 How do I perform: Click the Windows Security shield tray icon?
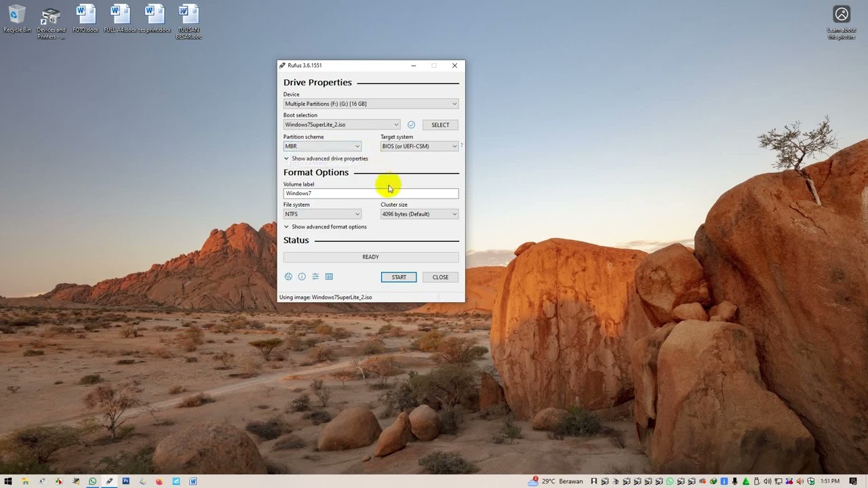[811, 481]
